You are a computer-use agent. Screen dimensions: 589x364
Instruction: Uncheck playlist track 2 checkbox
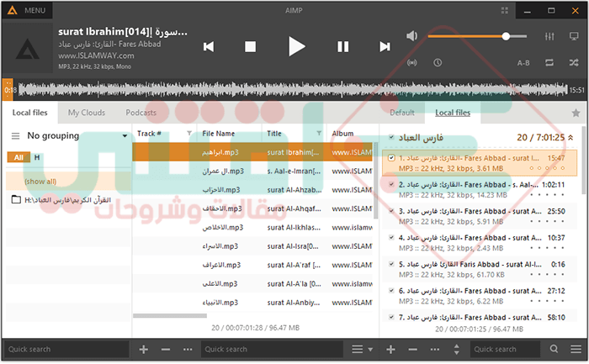click(x=391, y=184)
